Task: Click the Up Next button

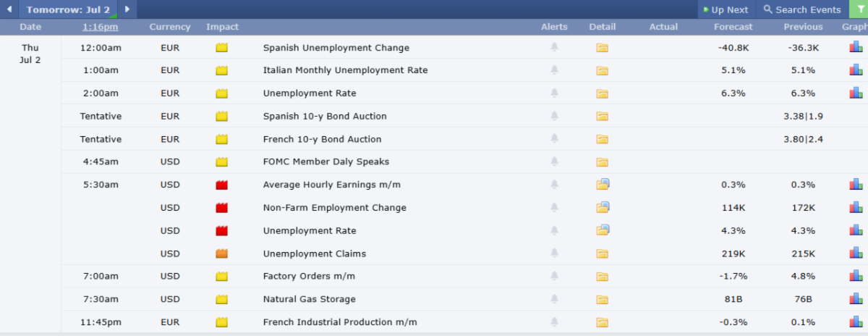Action: (x=726, y=9)
